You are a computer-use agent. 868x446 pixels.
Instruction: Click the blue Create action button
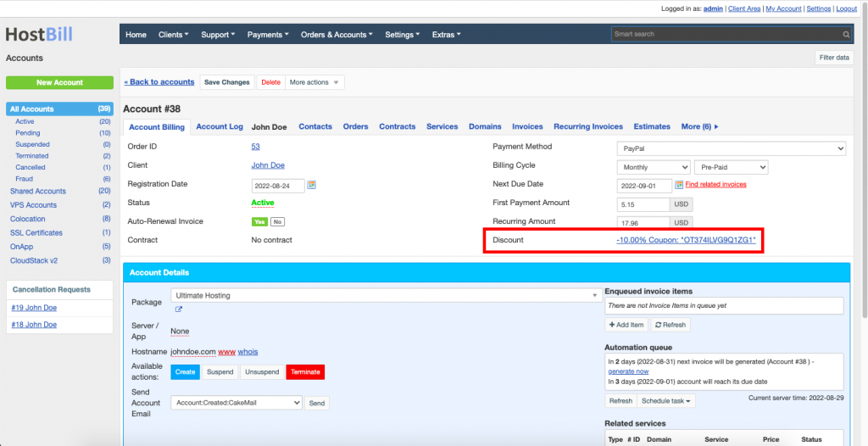pos(185,372)
